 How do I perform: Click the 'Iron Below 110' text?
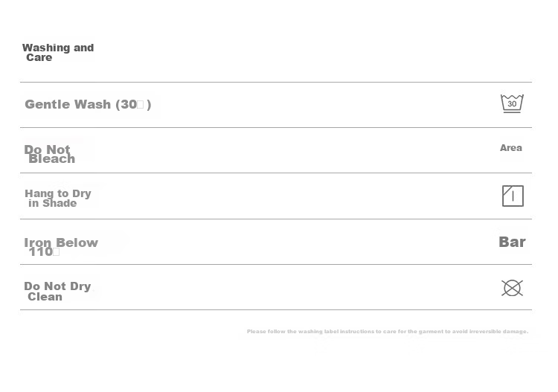tap(61, 247)
